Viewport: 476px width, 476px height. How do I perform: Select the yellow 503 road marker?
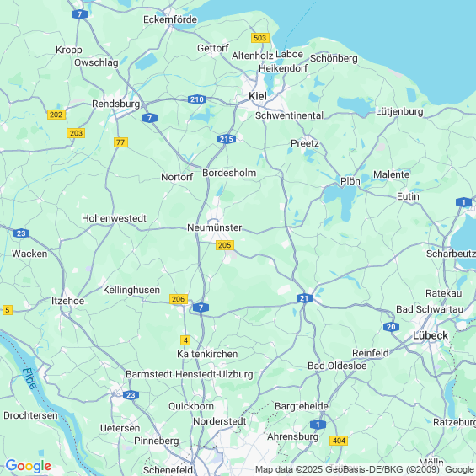pos(260,38)
